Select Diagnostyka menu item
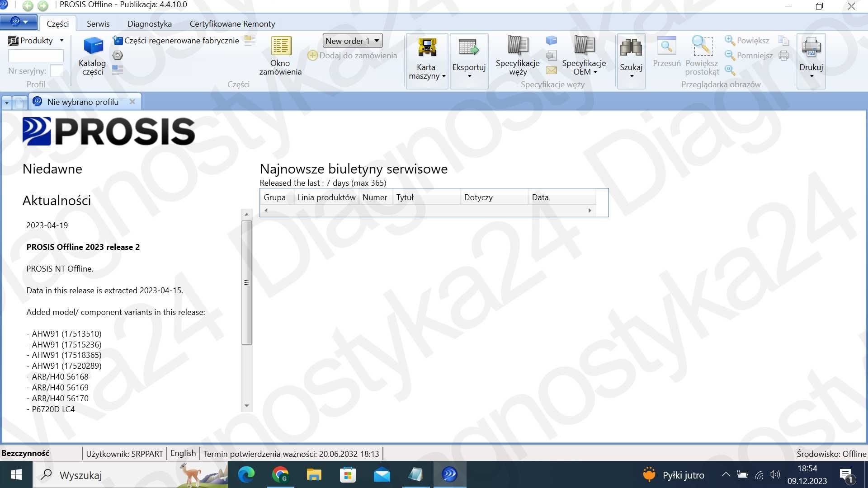Viewport: 868px width, 488px height. [x=150, y=24]
